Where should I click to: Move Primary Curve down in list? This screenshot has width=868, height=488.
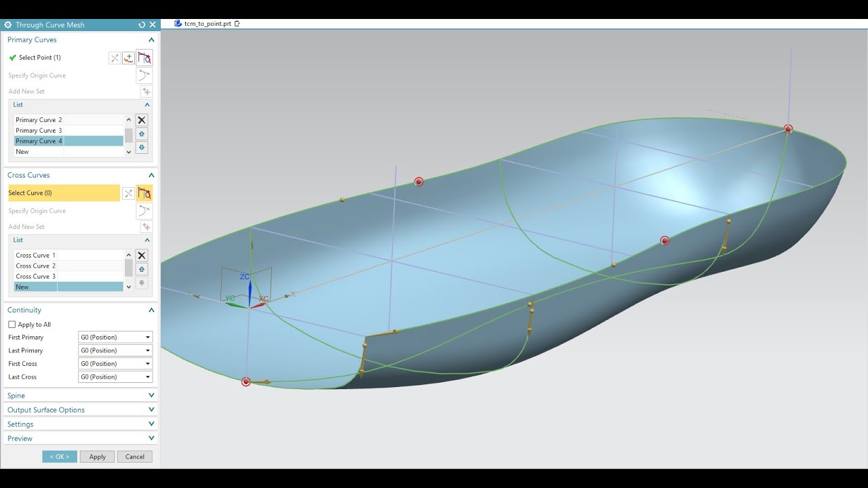pos(142,147)
